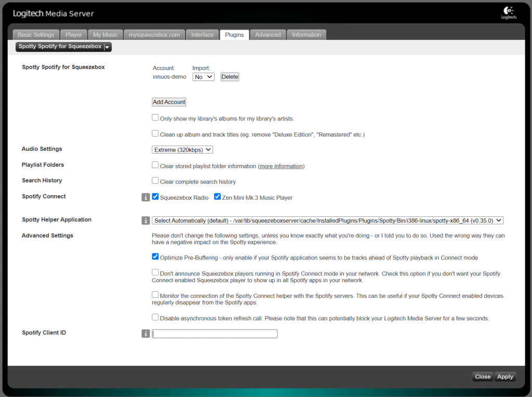Open the Import dropdown set to No

coord(203,77)
